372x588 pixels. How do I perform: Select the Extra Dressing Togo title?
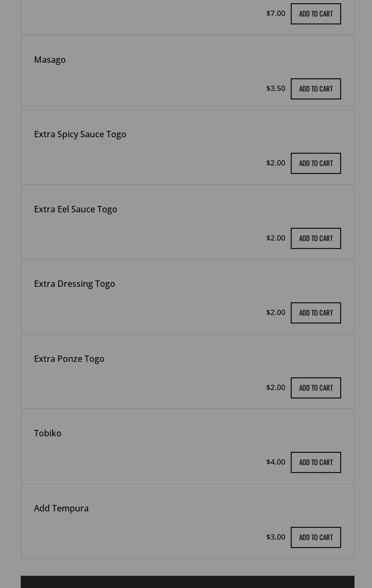pyautogui.click(x=74, y=284)
